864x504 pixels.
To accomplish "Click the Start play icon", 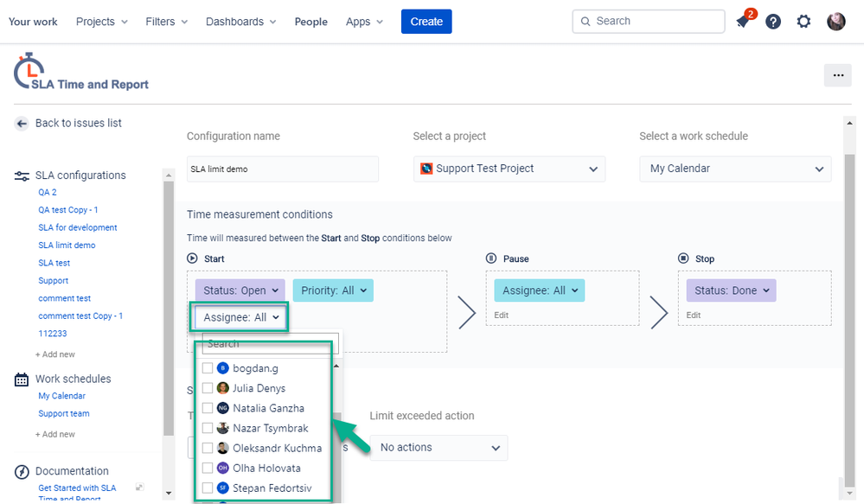I will [192, 258].
